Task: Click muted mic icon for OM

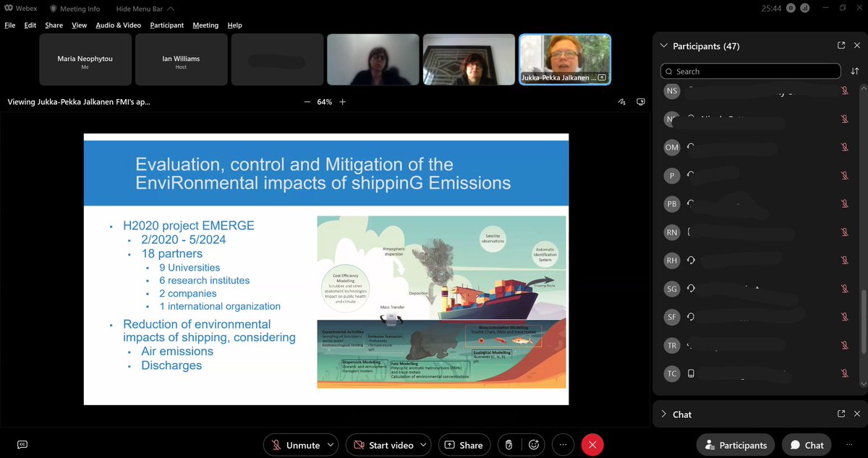Action: click(x=844, y=147)
